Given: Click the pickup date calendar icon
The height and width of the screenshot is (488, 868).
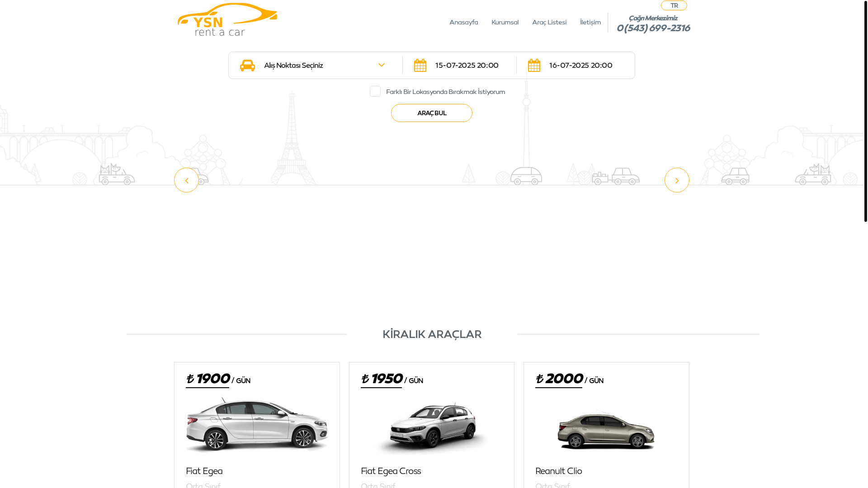Looking at the screenshot, I should 420,66.
